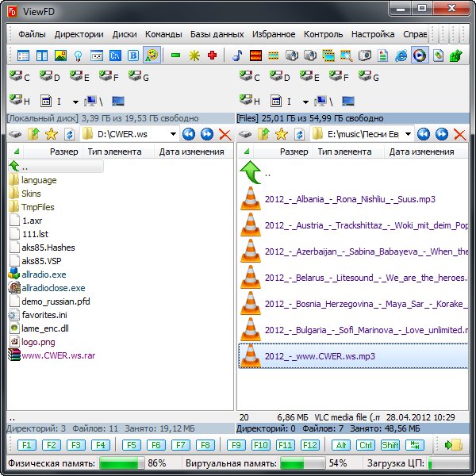Open the Команды menu
476x476 pixels.
[x=163, y=34]
